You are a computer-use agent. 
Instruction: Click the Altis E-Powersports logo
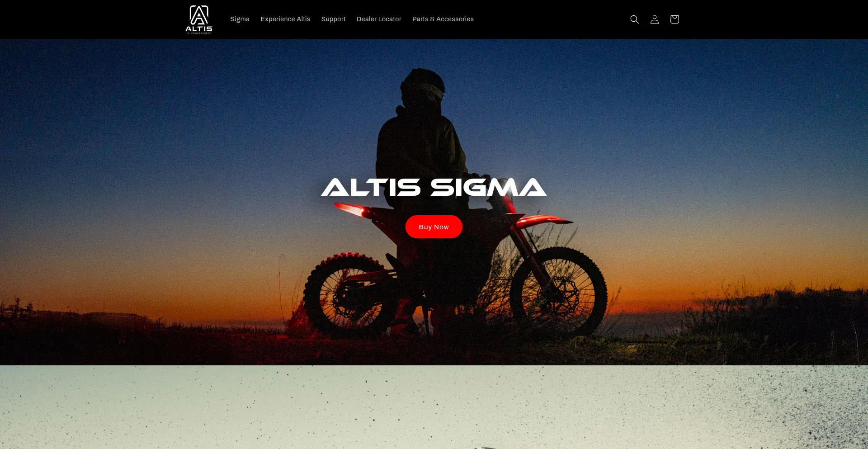pyautogui.click(x=199, y=19)
